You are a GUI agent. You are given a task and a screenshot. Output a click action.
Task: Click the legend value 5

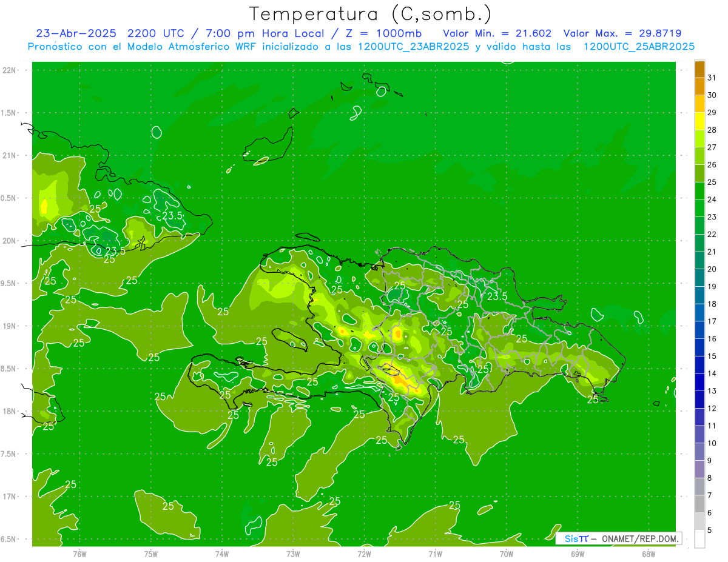(710, 530)
